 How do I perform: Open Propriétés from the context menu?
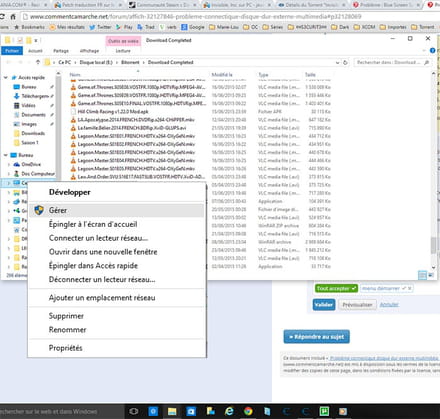[116, 348]
